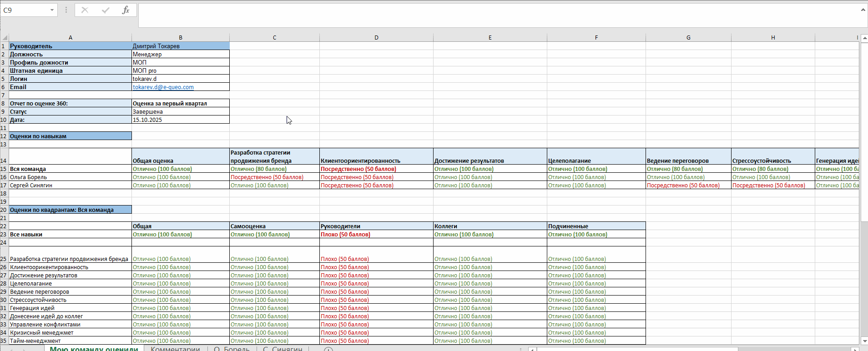Select column H header
Screen dimensions: 868x351
[x=773, y=38]
